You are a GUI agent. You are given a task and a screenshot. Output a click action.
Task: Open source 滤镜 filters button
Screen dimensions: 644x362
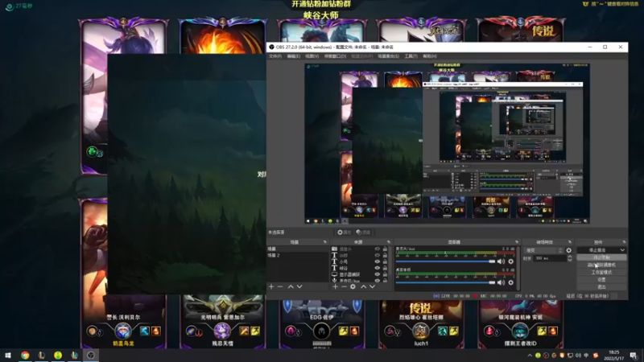(x=363, y=232)
